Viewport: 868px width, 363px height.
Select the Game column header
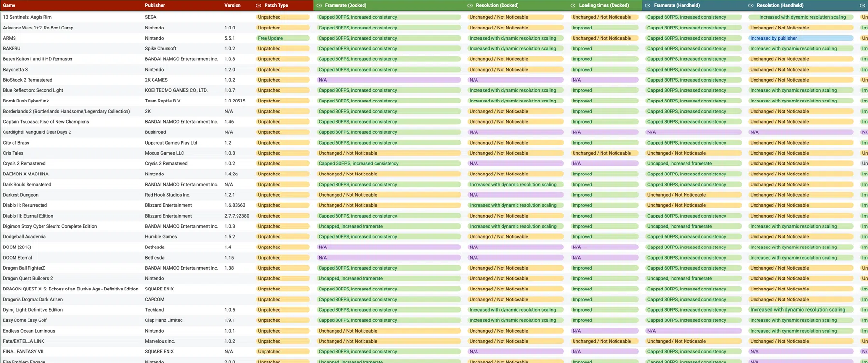(x=9, y=5)
